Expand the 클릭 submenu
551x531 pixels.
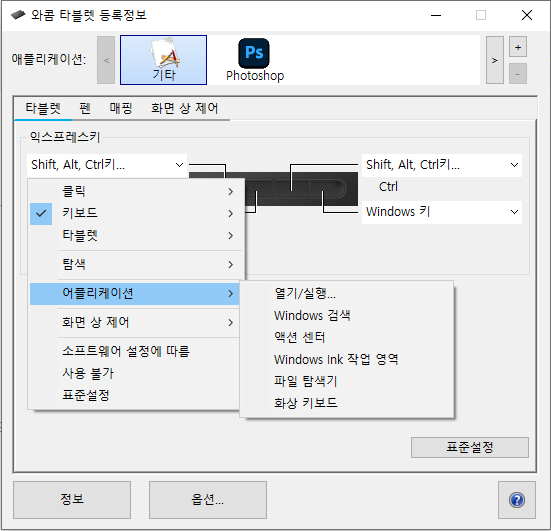coord(136,191)
